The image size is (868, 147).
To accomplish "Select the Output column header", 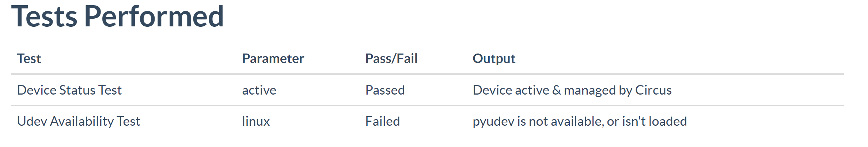I will pyautogui.click(x=494, y=59).
